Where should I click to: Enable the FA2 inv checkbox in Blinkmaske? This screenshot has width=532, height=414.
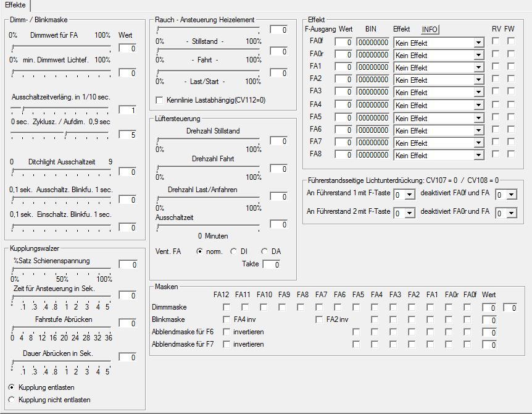(319, 319)
